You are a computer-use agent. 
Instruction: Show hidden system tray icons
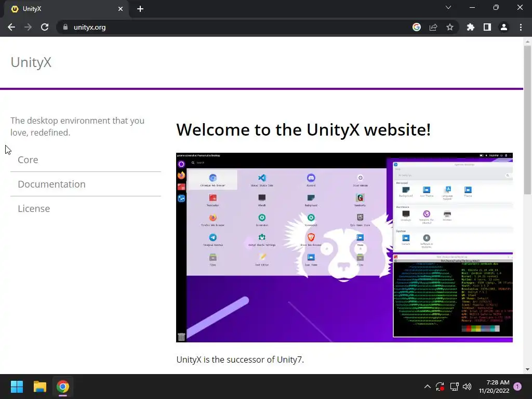427,387
